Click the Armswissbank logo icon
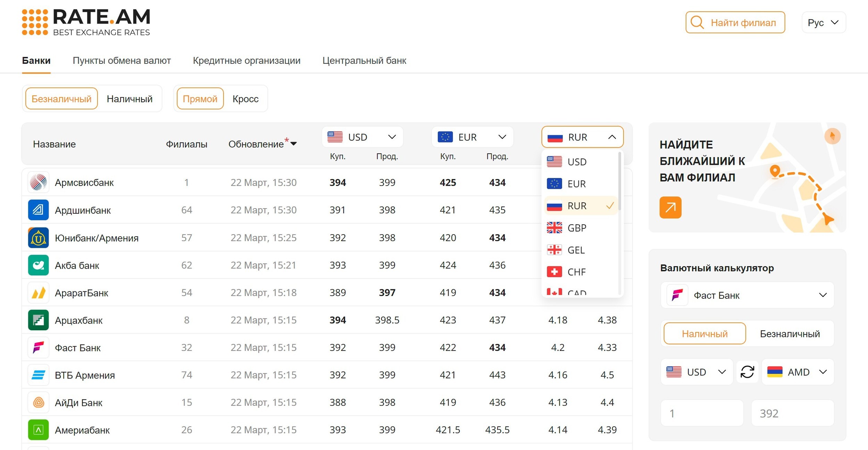This screenshot has height=450, width=868. coord(38,182)
